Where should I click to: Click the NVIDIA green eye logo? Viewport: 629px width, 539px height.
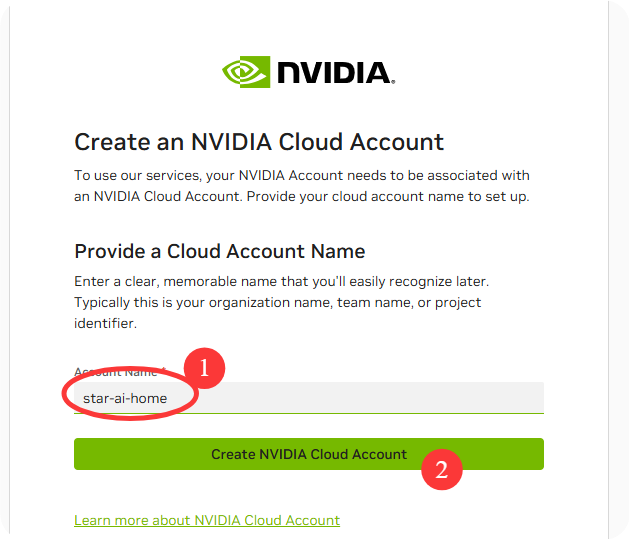point(246,72)
